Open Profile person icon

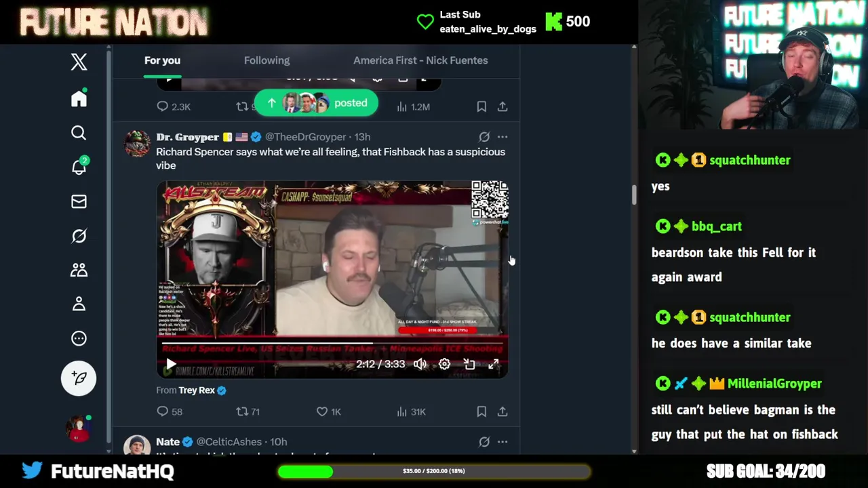[x=79, y=304]
